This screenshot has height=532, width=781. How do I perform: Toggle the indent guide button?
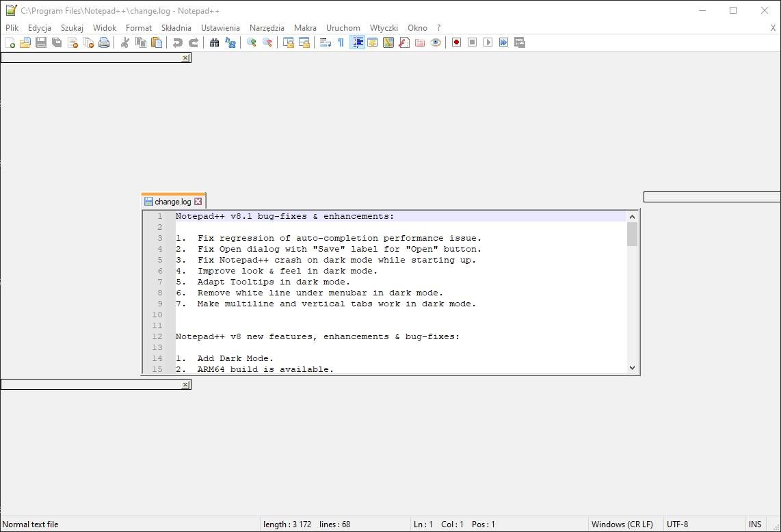click(357, 43)
